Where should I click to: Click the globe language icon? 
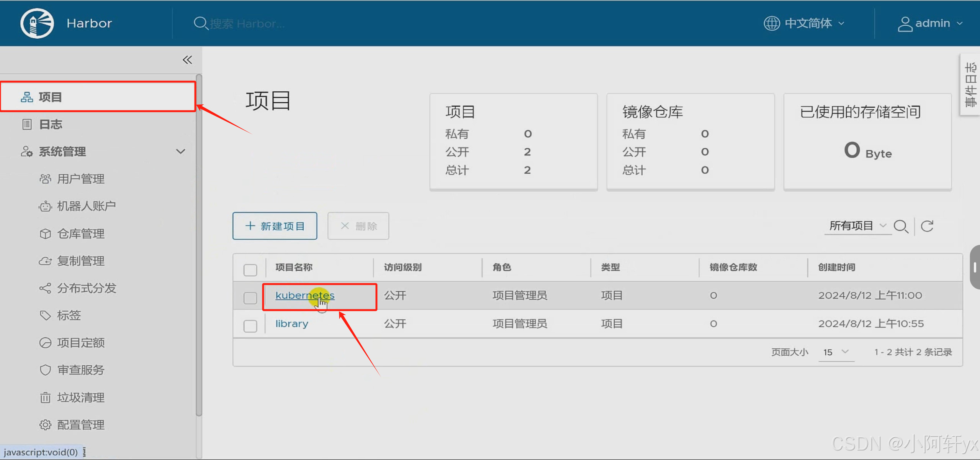click(772, 23)
